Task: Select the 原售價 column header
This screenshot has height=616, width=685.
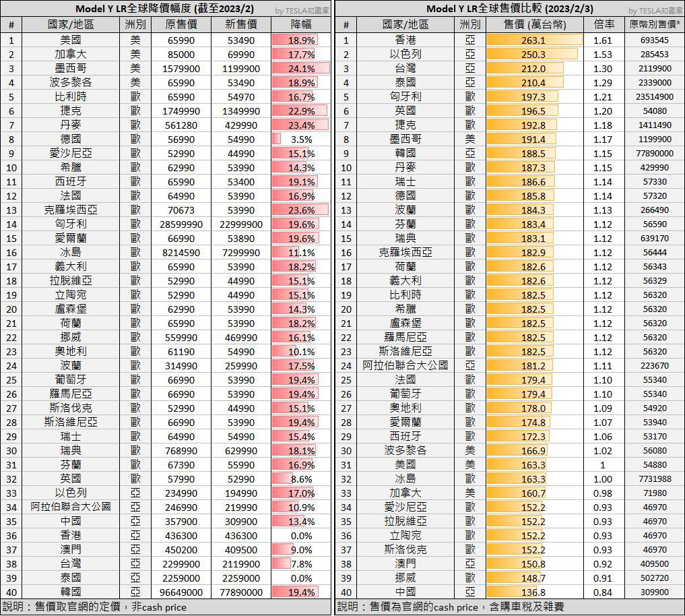Action: 181,24
